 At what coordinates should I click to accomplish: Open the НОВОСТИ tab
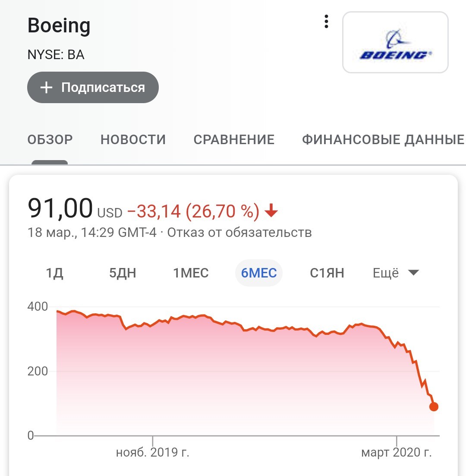[x=133, y=140]
